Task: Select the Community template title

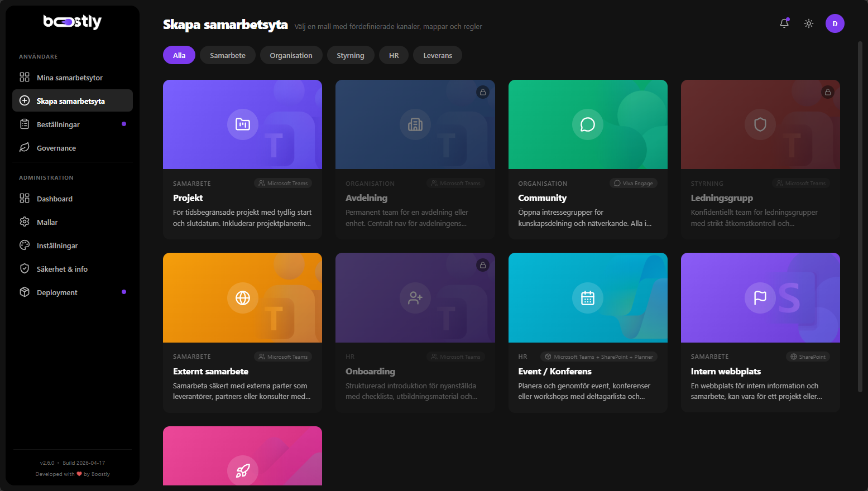Action: (x=542, y=198)
